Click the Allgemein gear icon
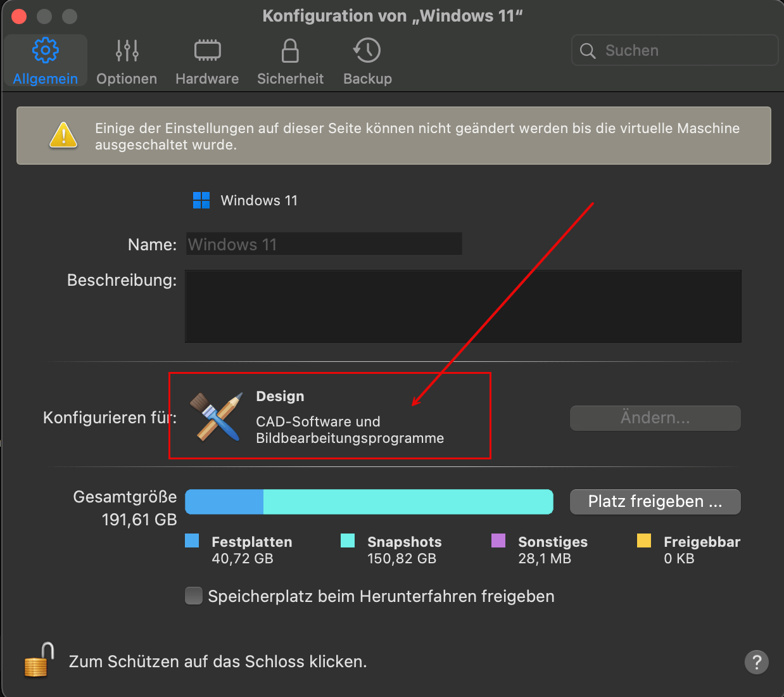The image size is (784, 697). tap(45, 50)
